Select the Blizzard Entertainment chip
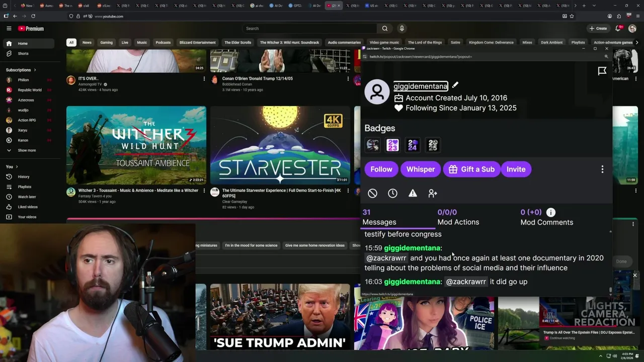Screen dimensions: 644x362 (197, 43)
